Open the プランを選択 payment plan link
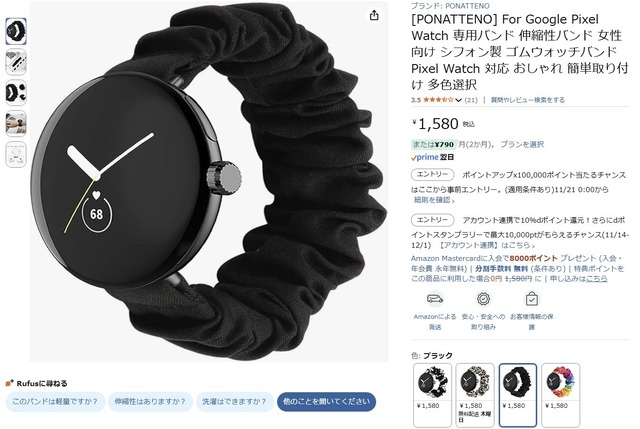The image size is (640, 429). [522, 144]
